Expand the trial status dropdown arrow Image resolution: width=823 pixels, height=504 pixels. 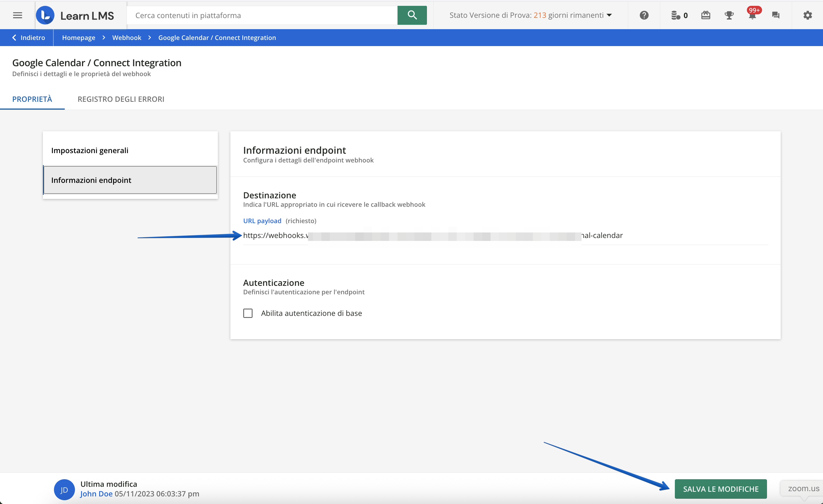click(x=609, y=15)
